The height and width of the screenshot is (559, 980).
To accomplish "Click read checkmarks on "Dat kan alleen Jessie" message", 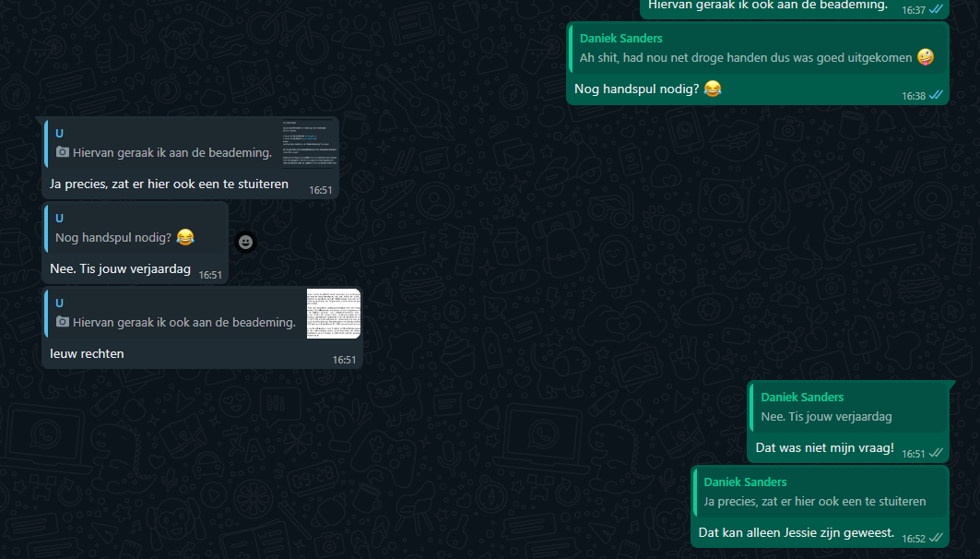I will (x=936, y=538).
